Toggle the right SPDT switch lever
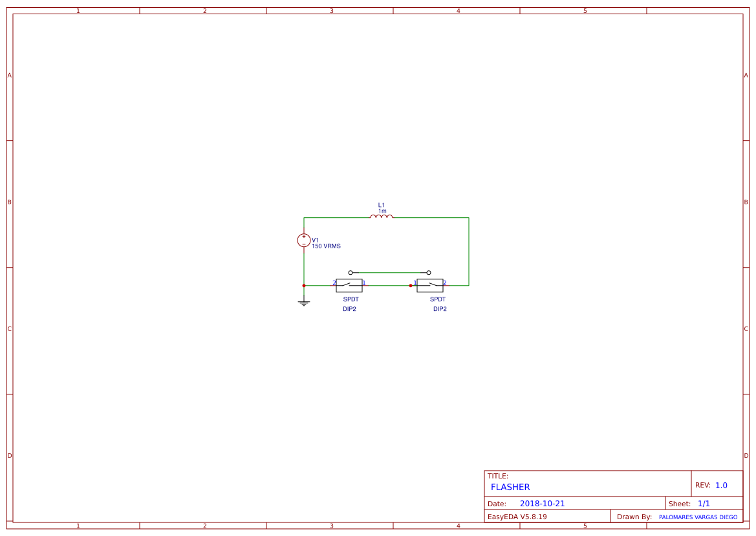Viewport: 756px width, 536px height. coord(433,284)
